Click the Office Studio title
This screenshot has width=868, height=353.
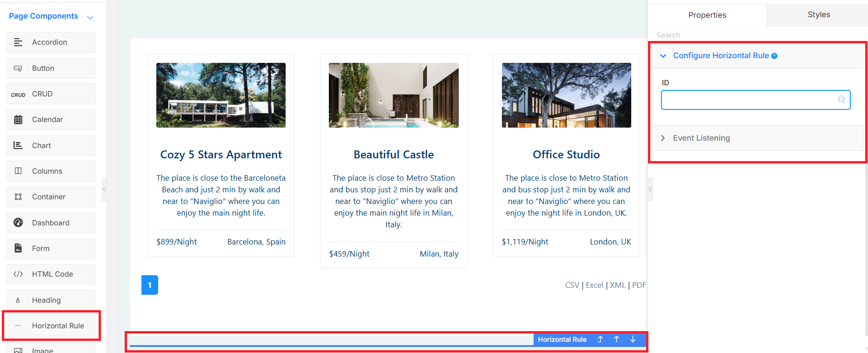(566, 155)
